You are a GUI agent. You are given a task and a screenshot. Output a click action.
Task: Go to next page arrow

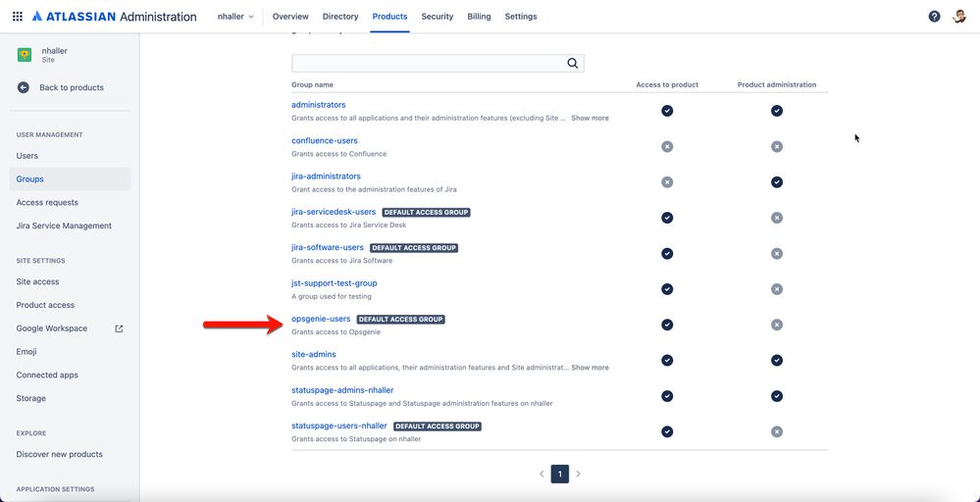[578, 474]
